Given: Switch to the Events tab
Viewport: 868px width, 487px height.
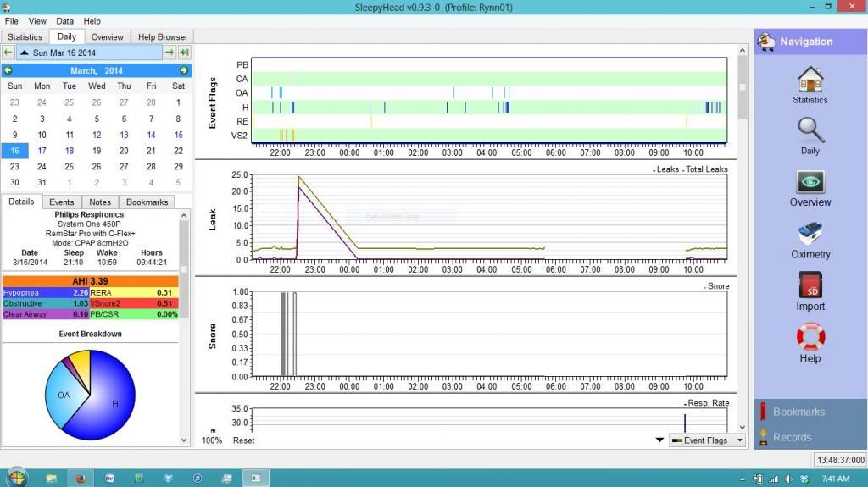Looking at the screenshot, I should click(62, 202).
